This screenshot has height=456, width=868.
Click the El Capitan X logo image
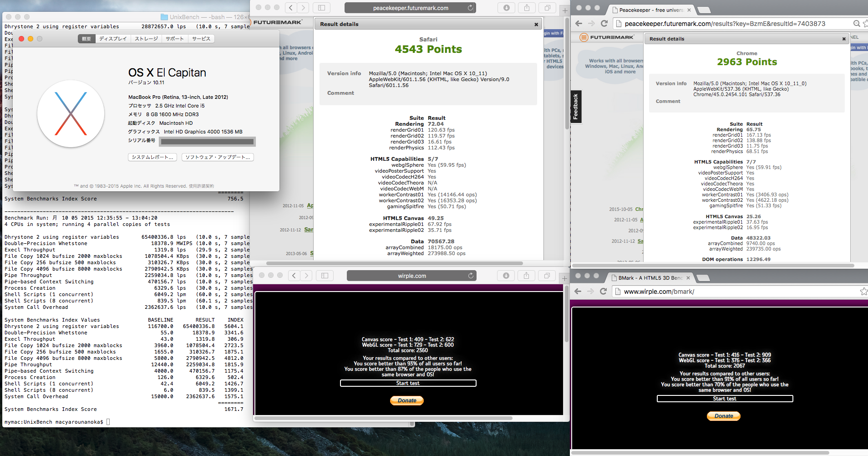[x=71, y=114]
